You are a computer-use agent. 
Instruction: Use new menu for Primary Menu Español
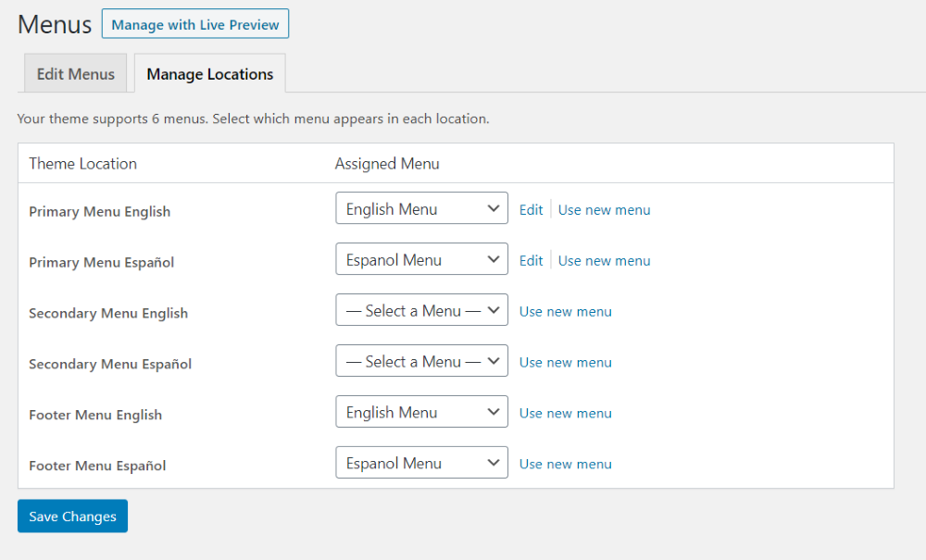tap(604, 261)
